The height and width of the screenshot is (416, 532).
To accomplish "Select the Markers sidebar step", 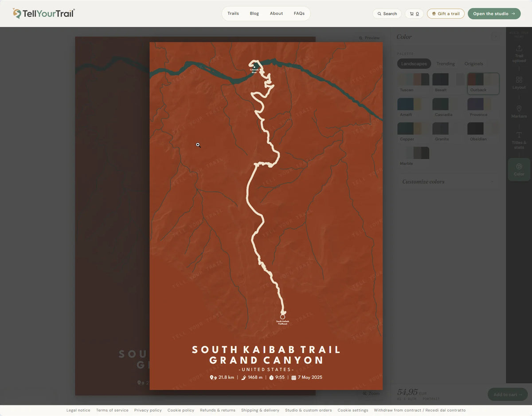I will tap(519, 112).
